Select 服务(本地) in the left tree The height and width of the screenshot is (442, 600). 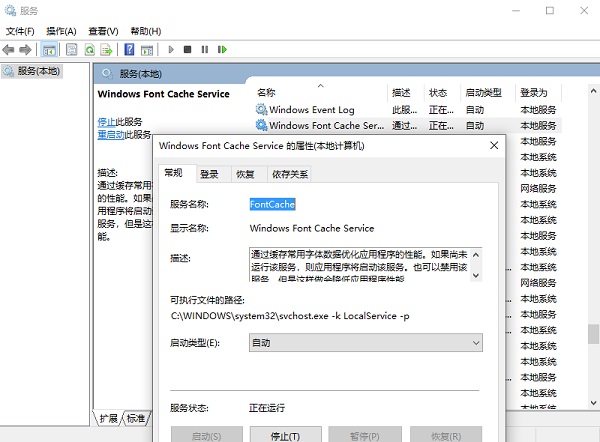[32, 71]
